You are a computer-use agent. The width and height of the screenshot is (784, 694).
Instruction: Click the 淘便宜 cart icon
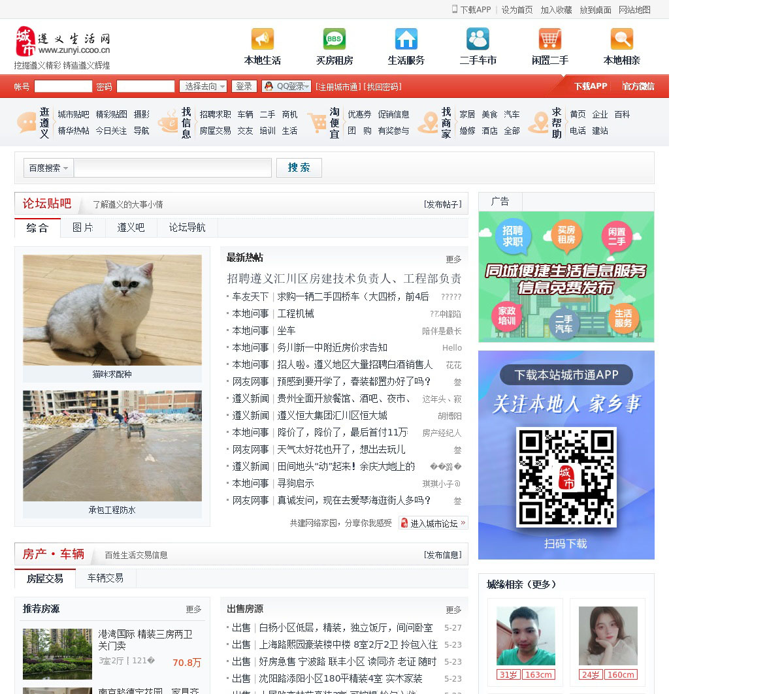tap(317, 123)
